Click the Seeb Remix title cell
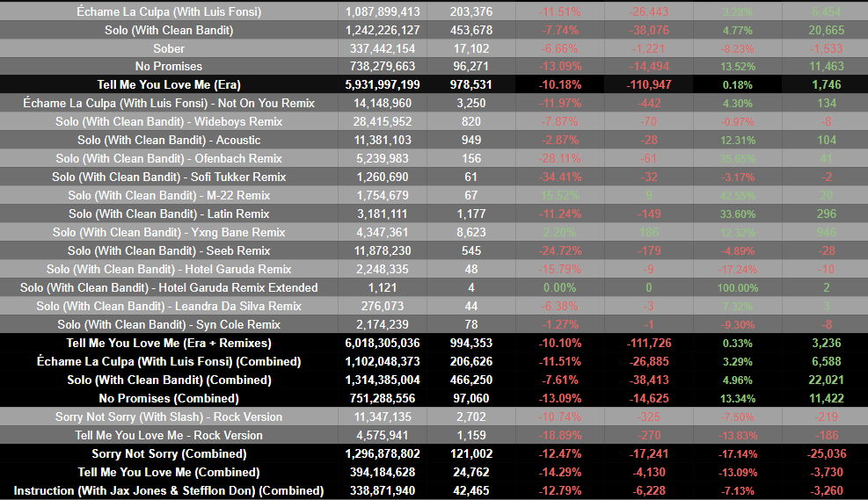868x500 pixels. (x=169, y=250)
